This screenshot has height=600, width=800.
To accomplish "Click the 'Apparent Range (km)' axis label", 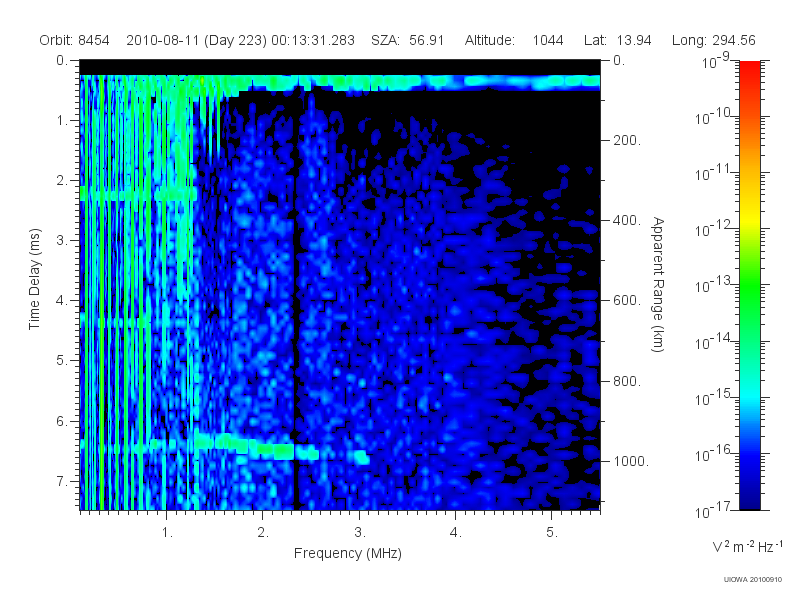I will [x=658, y=284].
